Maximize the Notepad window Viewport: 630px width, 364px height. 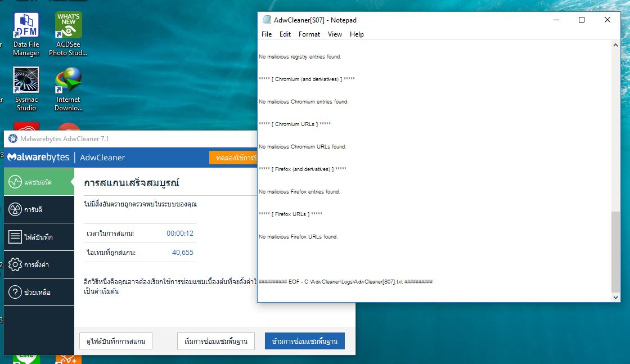(582, 20)
